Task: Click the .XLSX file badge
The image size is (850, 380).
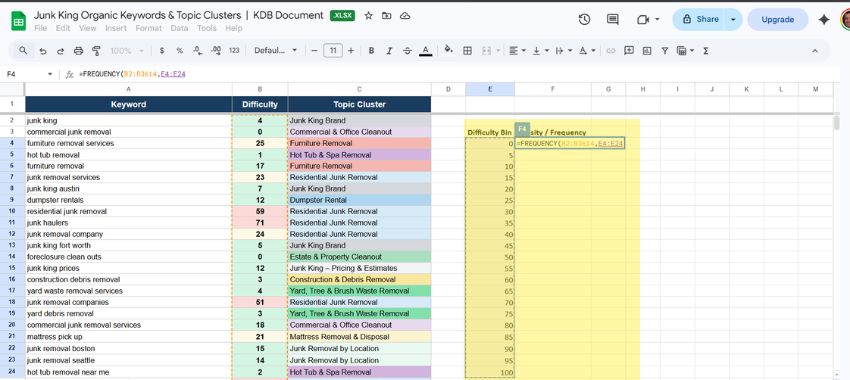Action: (x=343, y=16)
